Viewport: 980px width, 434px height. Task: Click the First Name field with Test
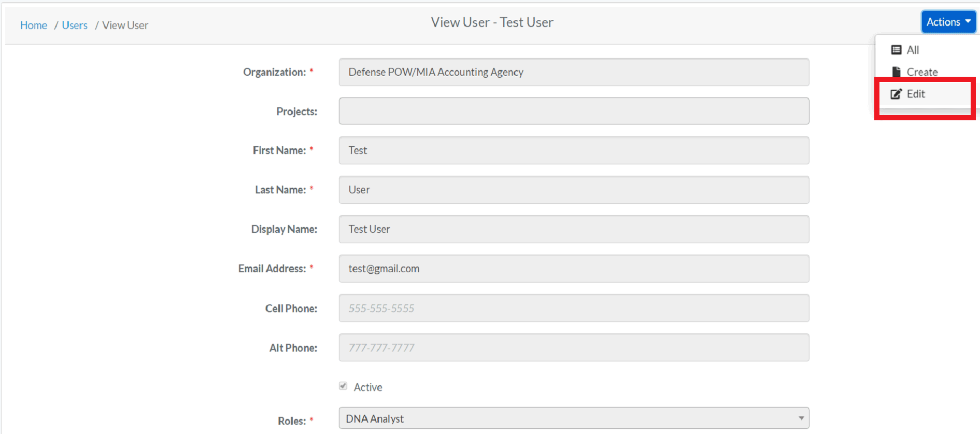coord(574,150)
